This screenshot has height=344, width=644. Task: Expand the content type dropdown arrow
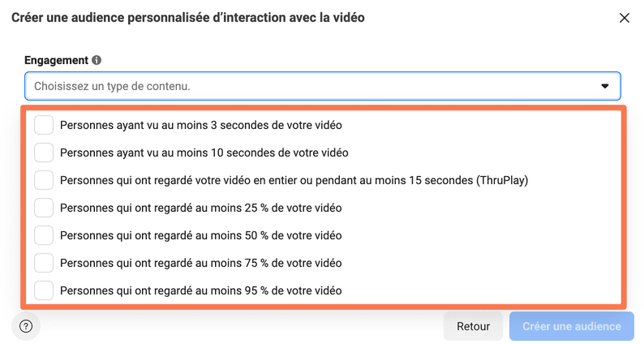click(604, 86)
